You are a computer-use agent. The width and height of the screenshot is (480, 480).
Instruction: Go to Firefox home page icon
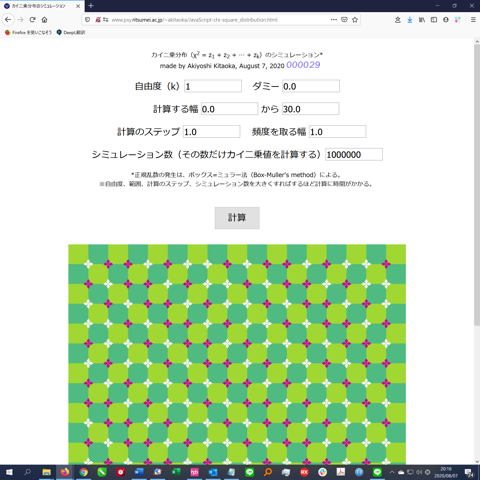[44, 20]
